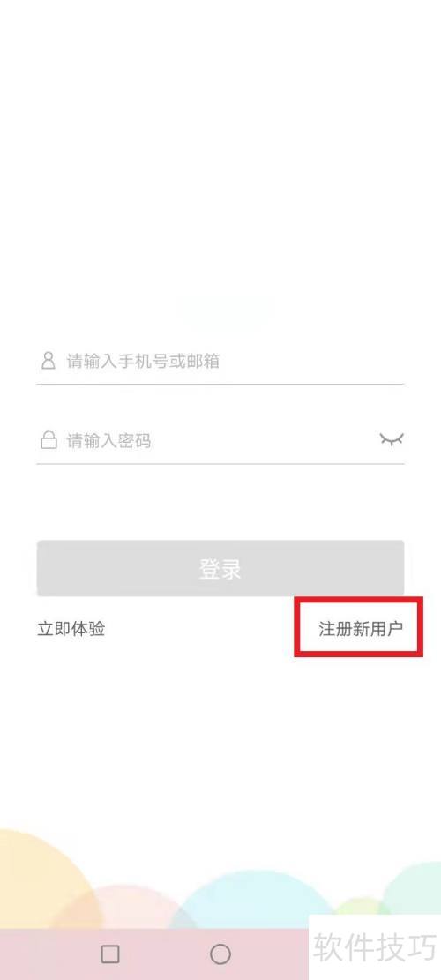Open the 注册新用户 registration link
This screenshot has width=441, height=980.
point(361,629)
